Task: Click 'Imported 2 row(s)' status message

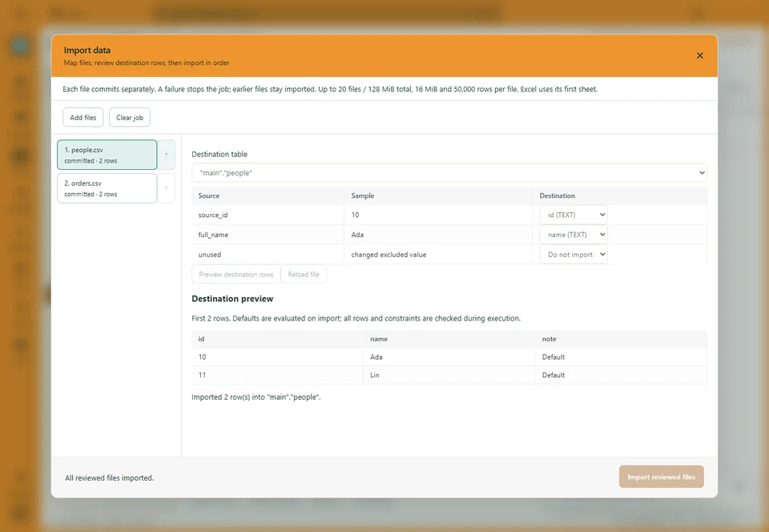Action: 256,397
